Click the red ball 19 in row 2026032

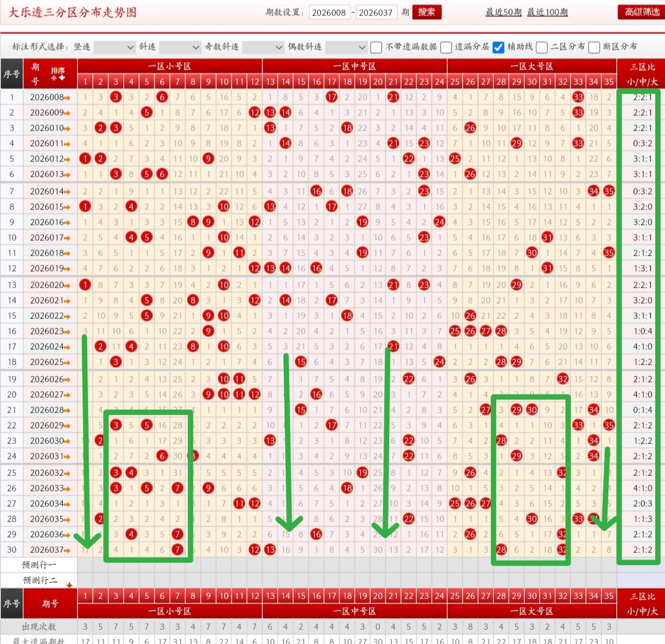coord(362,472)
